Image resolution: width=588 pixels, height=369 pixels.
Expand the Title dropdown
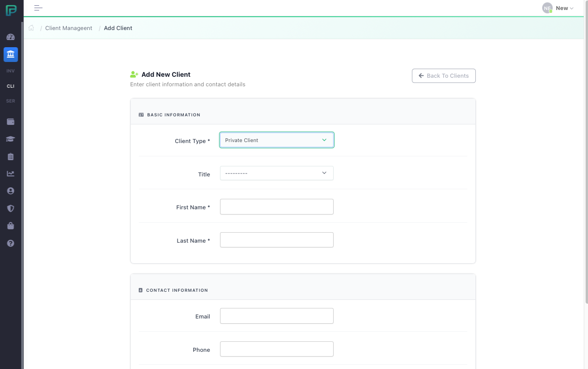(x=276, y=173)
